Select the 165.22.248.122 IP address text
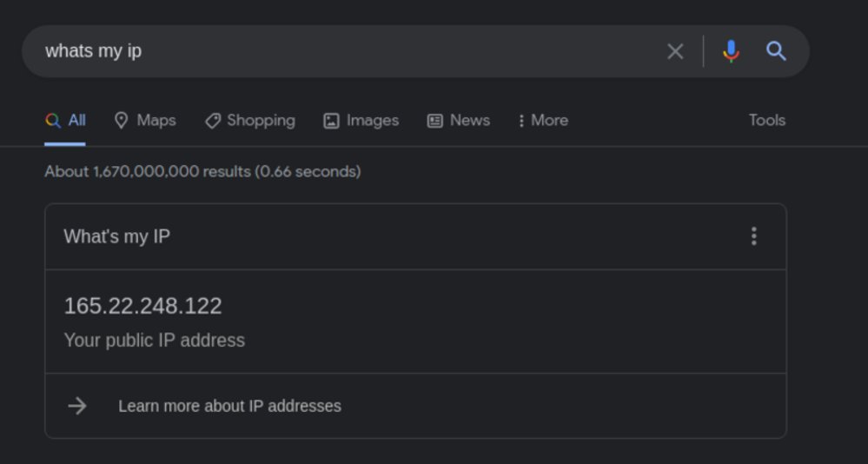The height and width of the screenshot is (464, 868). (142, 306)
